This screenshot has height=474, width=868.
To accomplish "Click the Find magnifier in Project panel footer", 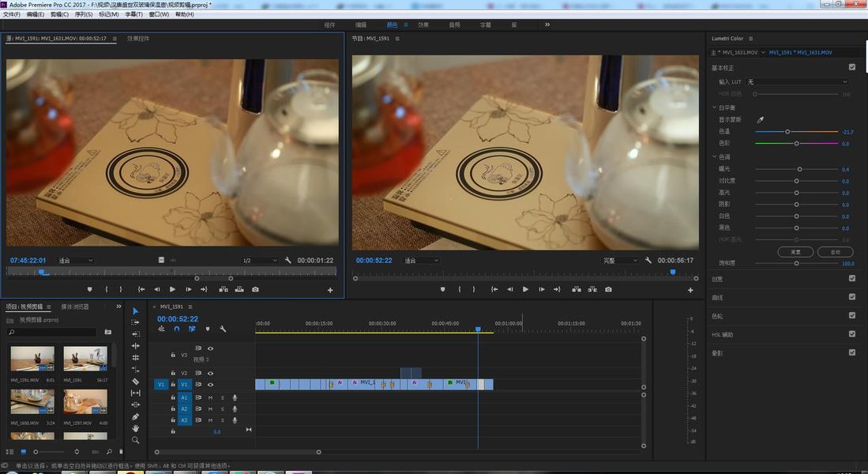I will (x=109, y=451).
